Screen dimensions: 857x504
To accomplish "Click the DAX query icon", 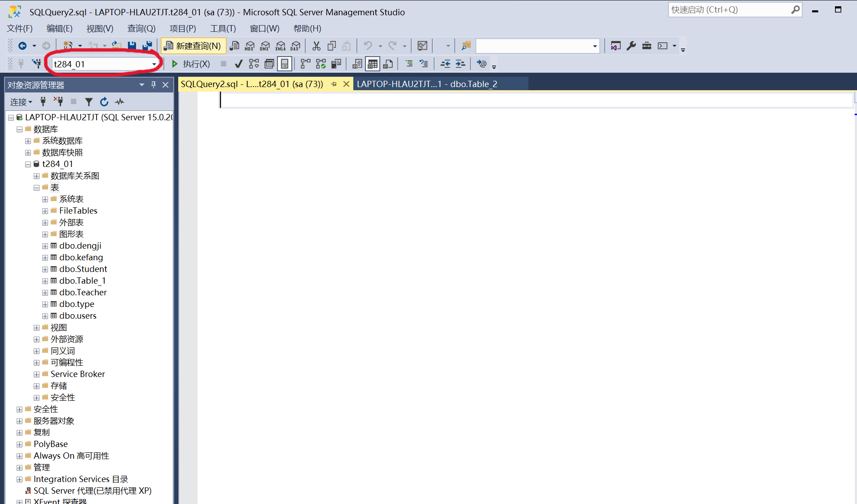I will click(295, 46).
